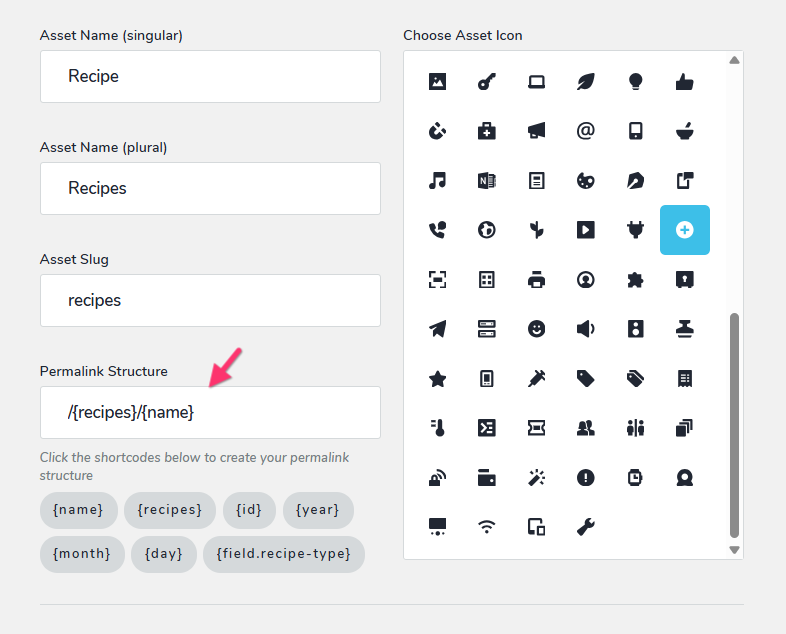Choose the music note asset icon

pyautogui.click(x=437, y=180)
